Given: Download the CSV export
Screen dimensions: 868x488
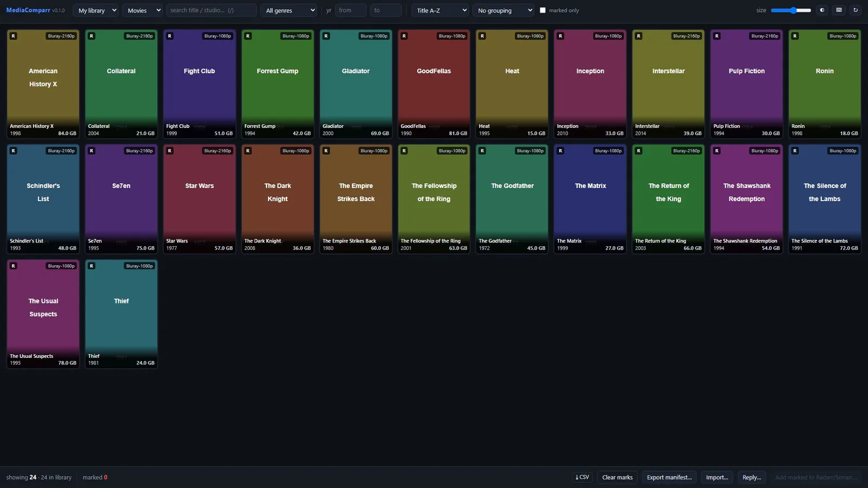Looking at the screenshot, I should 582,477.
